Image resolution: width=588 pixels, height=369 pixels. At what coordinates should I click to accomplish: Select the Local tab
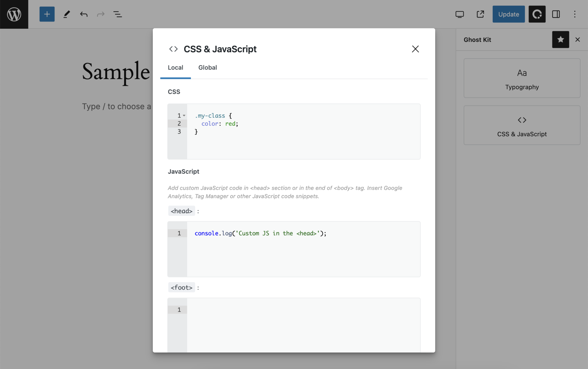pos(175,68)
